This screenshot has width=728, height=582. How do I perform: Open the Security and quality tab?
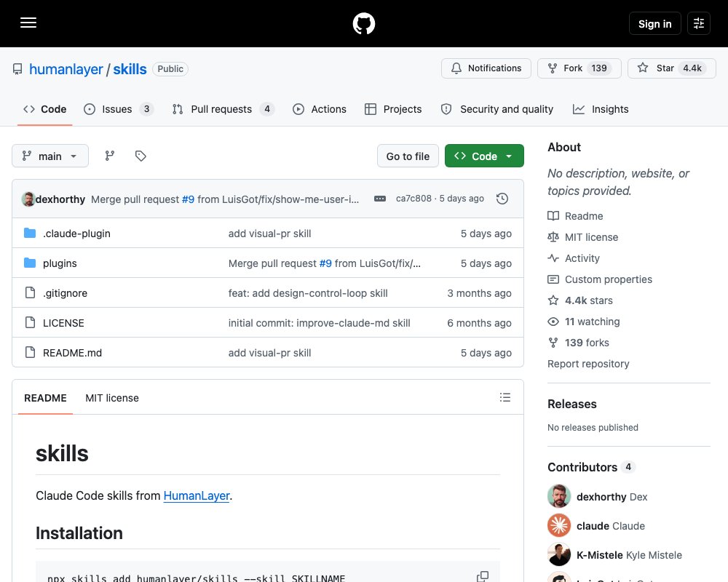tap(496, 109)
